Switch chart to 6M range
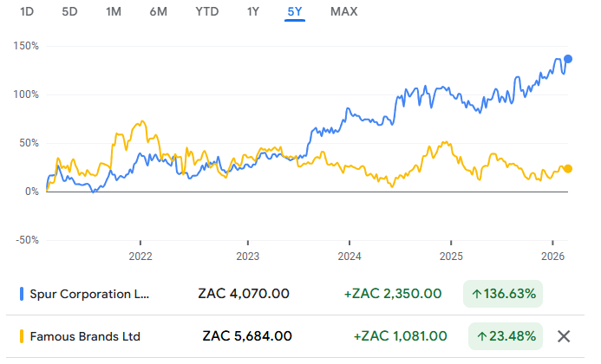 point(158,12)
